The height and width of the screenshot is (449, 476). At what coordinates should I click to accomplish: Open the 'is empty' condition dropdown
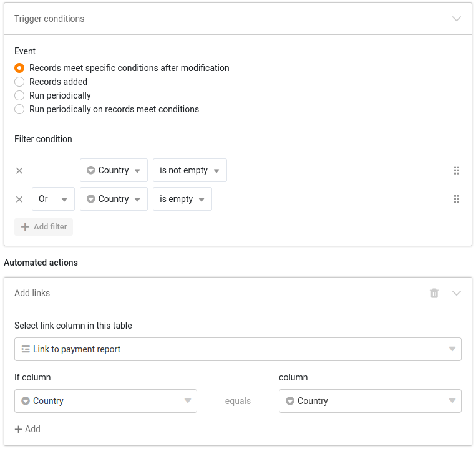pos(182,199)
